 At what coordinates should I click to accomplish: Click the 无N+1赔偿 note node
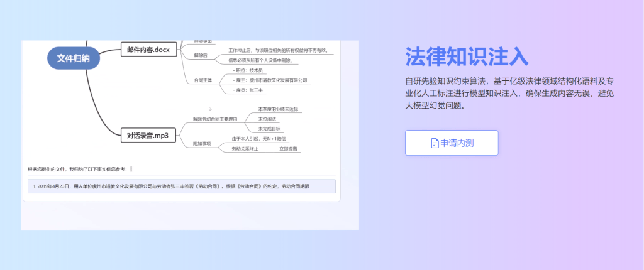point(258,138)
